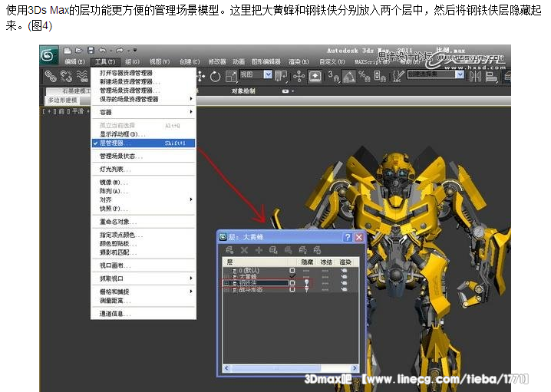Click the Edit Named Selection Sets icon

(398, 76)
